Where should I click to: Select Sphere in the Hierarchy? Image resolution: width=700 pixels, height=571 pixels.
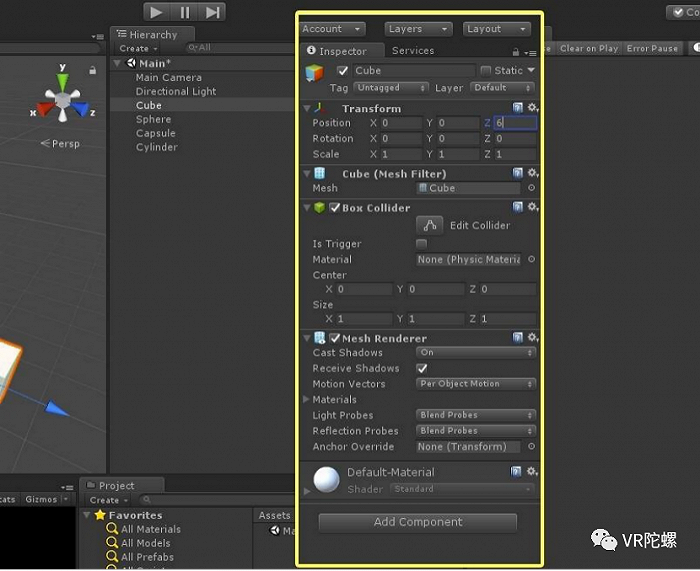[154, 119]
